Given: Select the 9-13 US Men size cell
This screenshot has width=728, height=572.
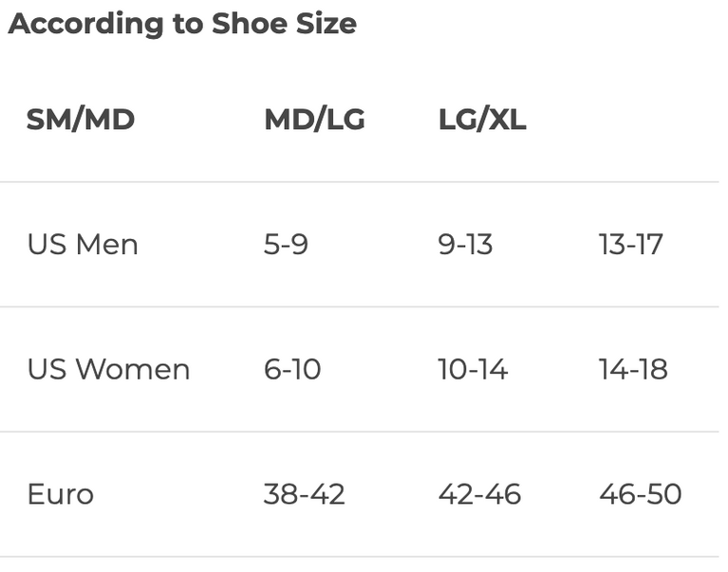Looking at the screenshot, I should [x=465, y=245].
